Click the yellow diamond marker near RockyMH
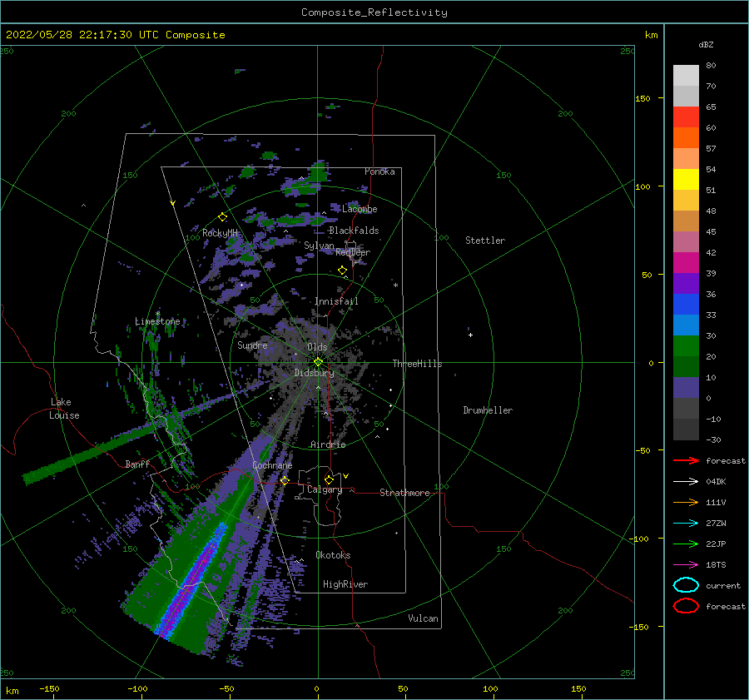The width and height of the screenshot is (749, 700). click(222, 217)
